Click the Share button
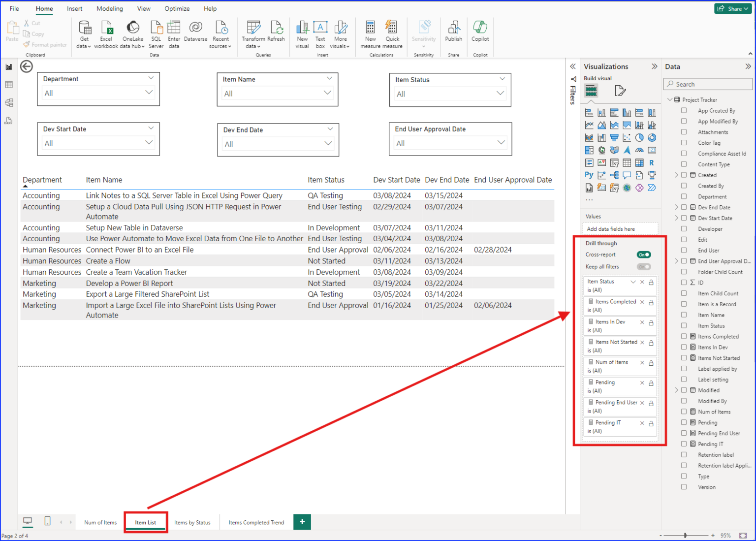Viewport: 756px width, 541px height. [733, 8]
